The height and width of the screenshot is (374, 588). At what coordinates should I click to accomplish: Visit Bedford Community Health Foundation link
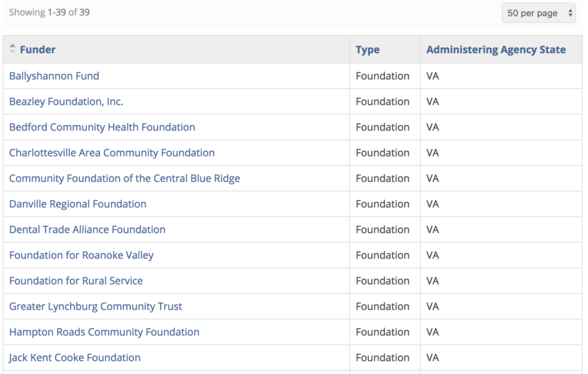click(102, 127)
